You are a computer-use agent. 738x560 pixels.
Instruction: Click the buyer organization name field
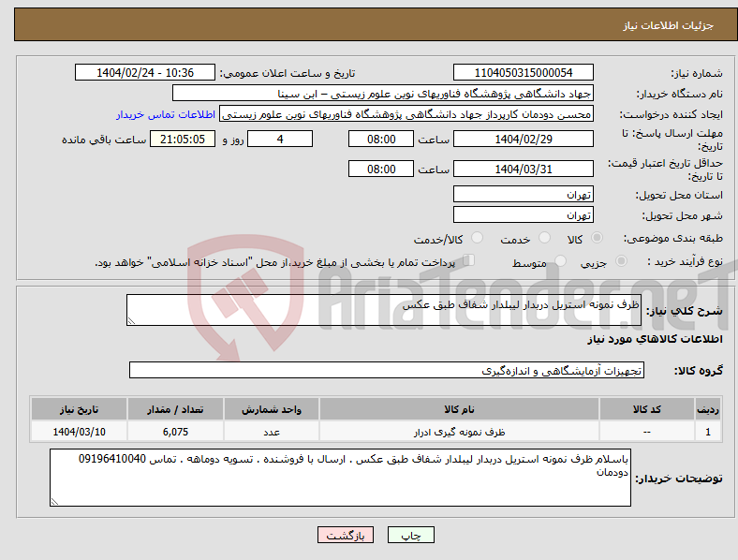[x=383, y=93]
